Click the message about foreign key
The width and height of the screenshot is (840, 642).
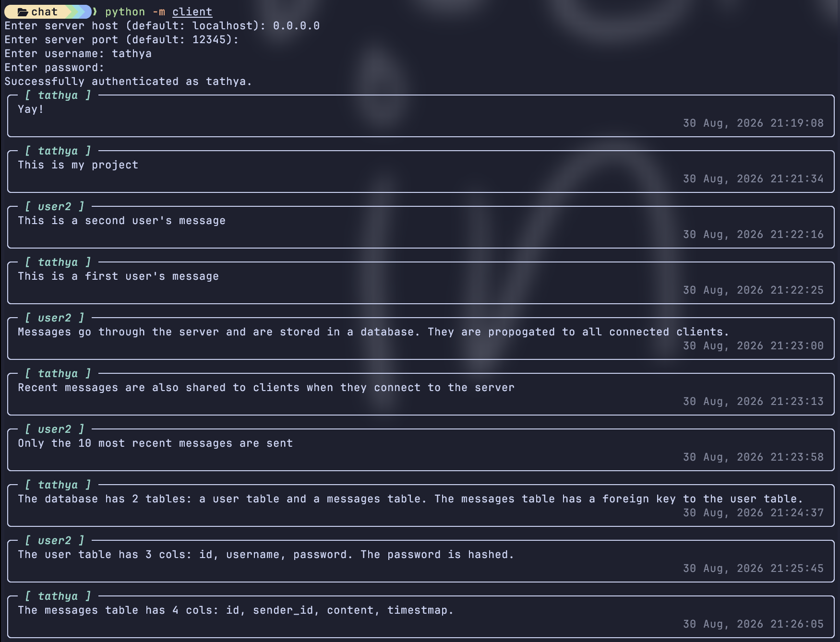click(x=410, y=499)
